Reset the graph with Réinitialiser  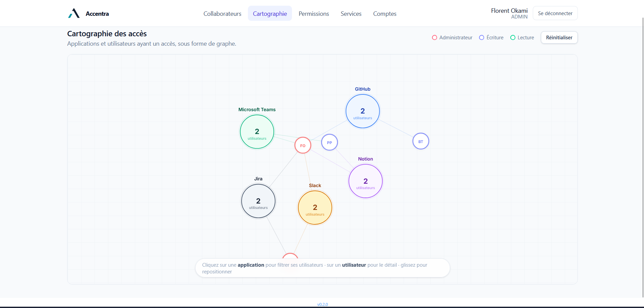[559, 38]
